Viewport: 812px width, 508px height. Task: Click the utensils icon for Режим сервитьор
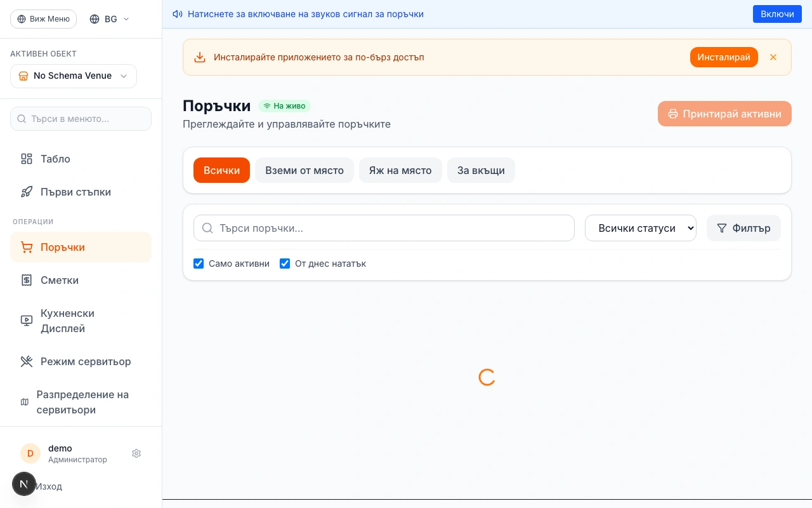(27, 361)
